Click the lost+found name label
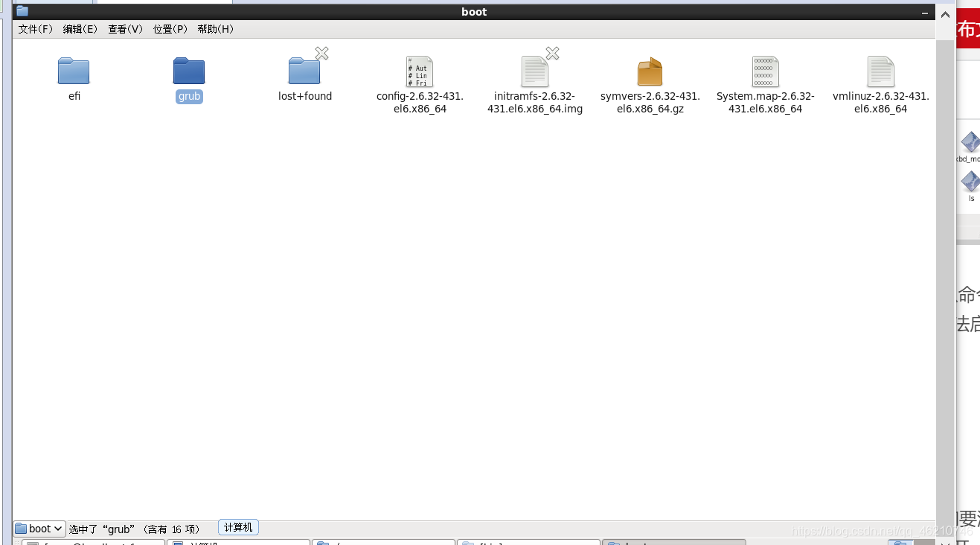Screen dimensions: 980x545 (305, 96)
